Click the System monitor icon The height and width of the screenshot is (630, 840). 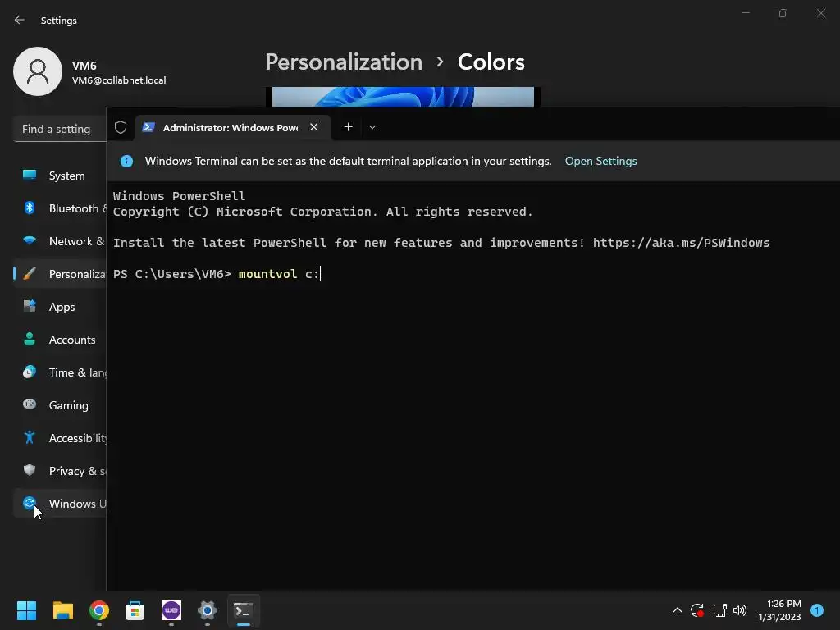(30, 175)
